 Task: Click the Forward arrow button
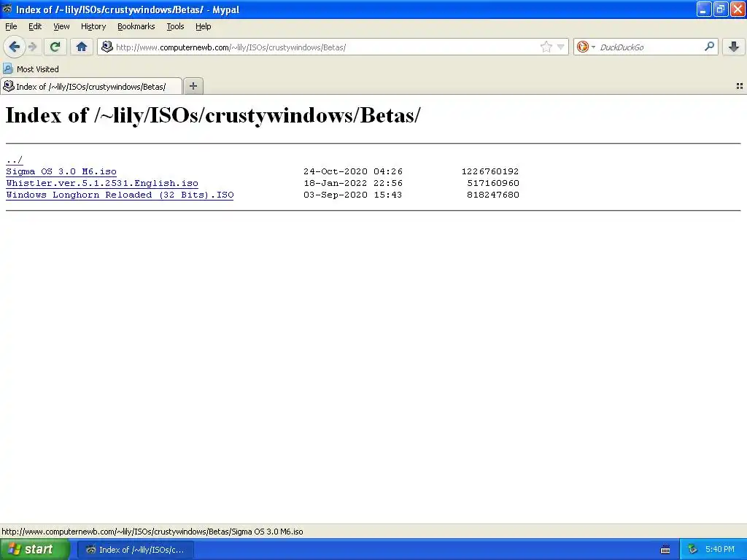coord(32,47)
